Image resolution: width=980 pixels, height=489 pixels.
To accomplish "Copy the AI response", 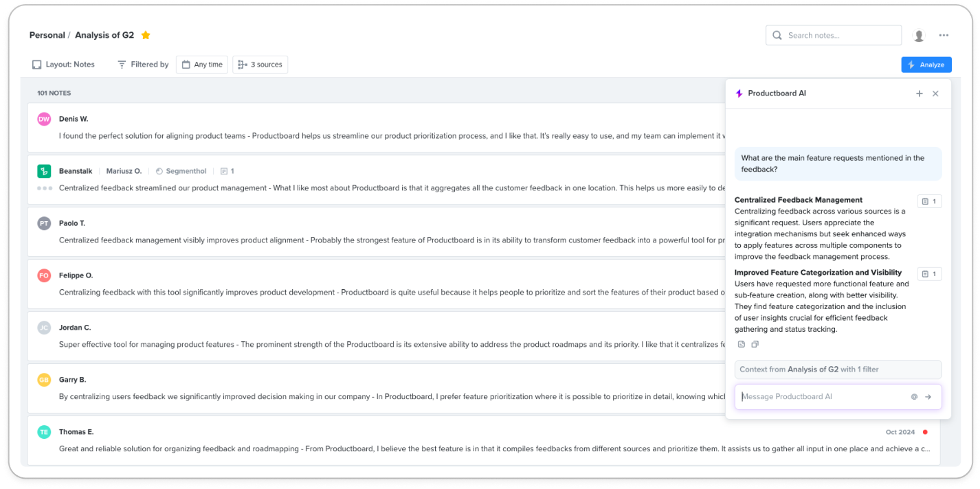I will pos(755,344).
